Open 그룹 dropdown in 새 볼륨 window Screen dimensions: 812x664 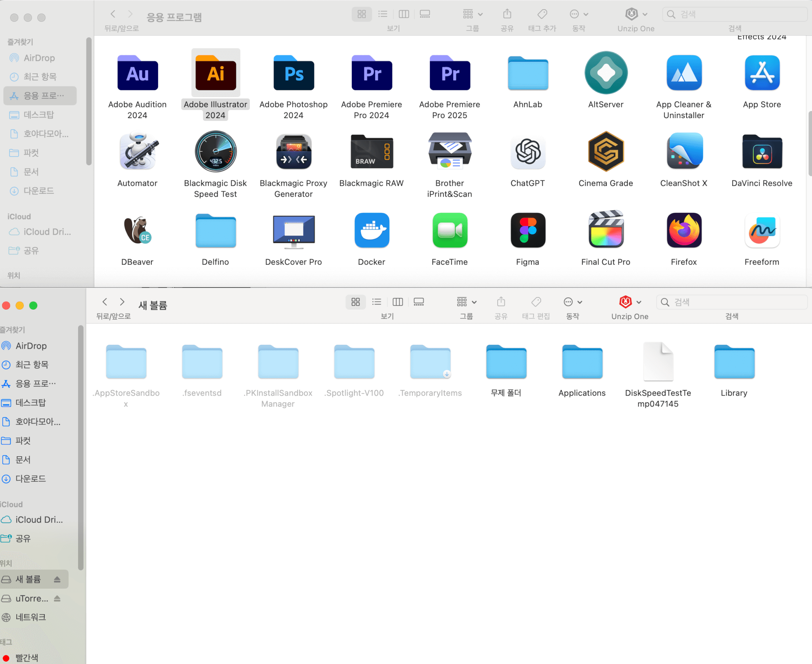(x=467, y=302)
